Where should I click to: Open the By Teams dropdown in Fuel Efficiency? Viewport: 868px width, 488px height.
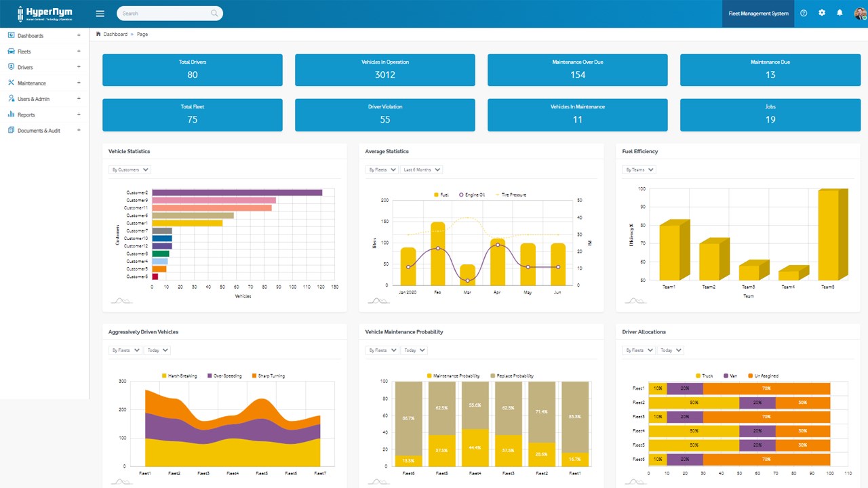click(639, 169)
